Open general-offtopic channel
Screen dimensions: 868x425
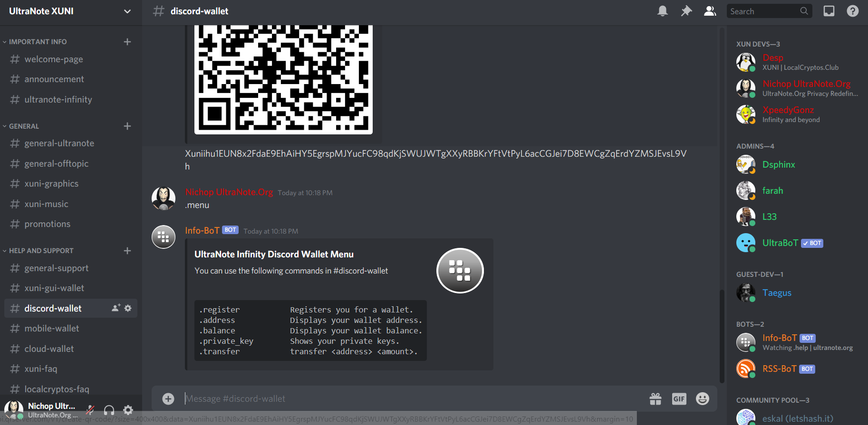70,164
